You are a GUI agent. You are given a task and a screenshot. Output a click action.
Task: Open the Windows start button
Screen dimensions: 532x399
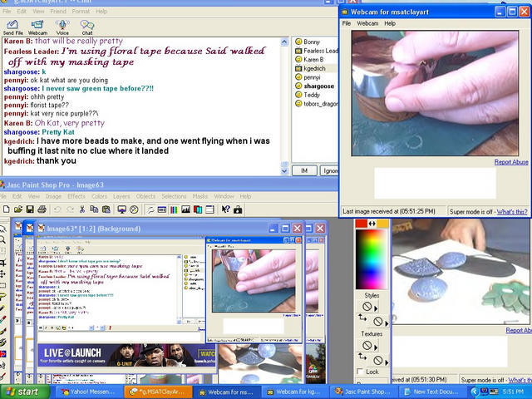pos(24,392)
